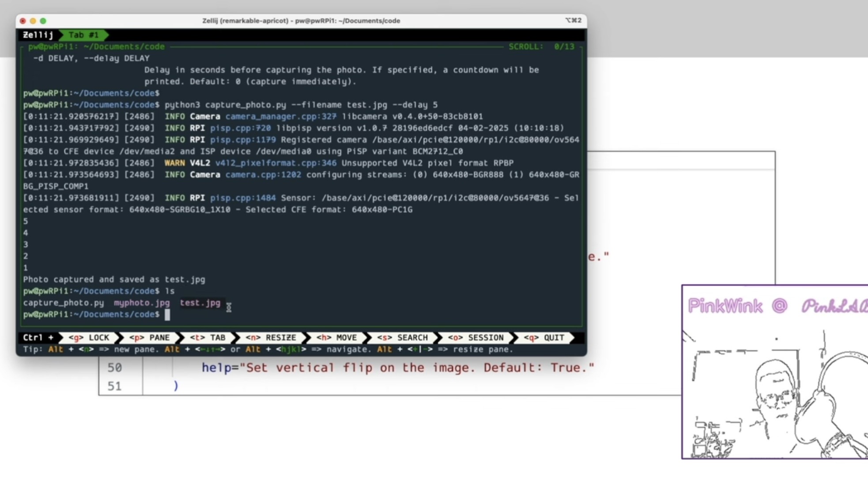Click line number 50 in code editor
This screenshot has width=868, height=497.
[115, 368]
